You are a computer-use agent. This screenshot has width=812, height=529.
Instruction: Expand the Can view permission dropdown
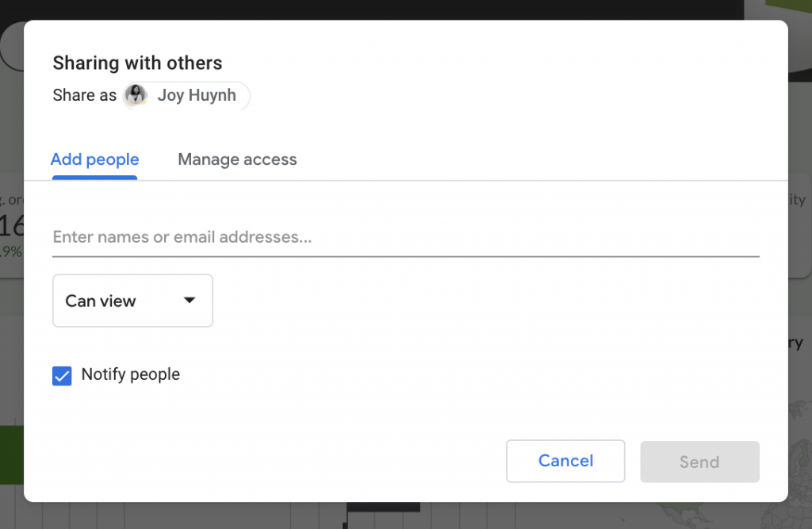132,301
